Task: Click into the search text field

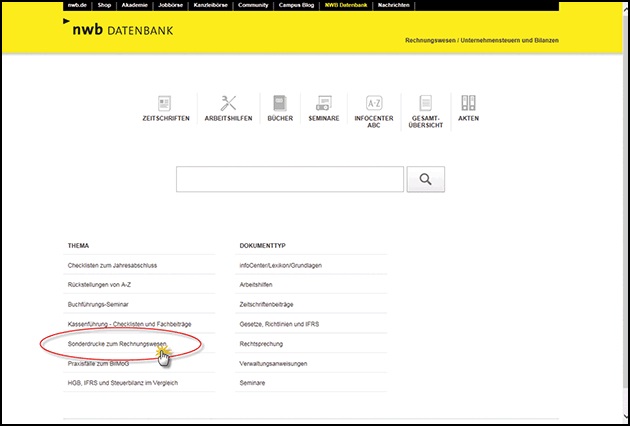Action: (289, 179)
